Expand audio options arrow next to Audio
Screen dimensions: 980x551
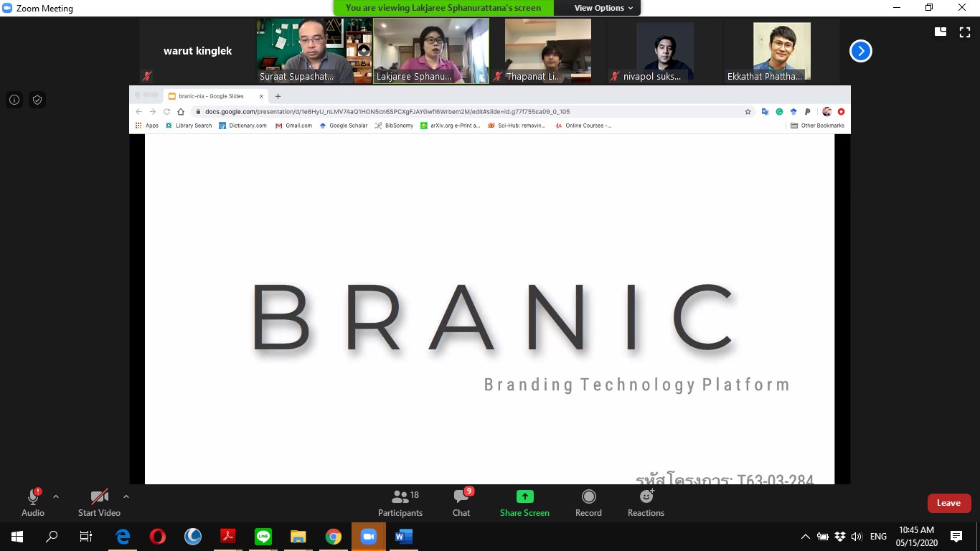56,496
